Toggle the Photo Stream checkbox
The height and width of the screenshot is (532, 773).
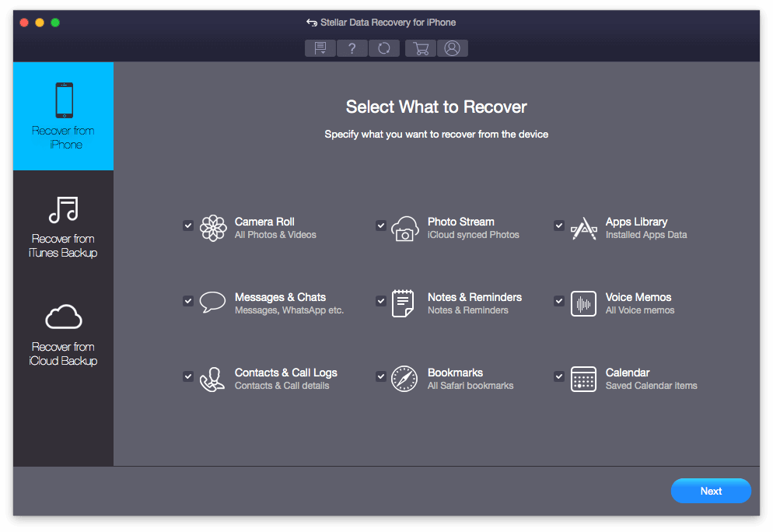[381, 226]
